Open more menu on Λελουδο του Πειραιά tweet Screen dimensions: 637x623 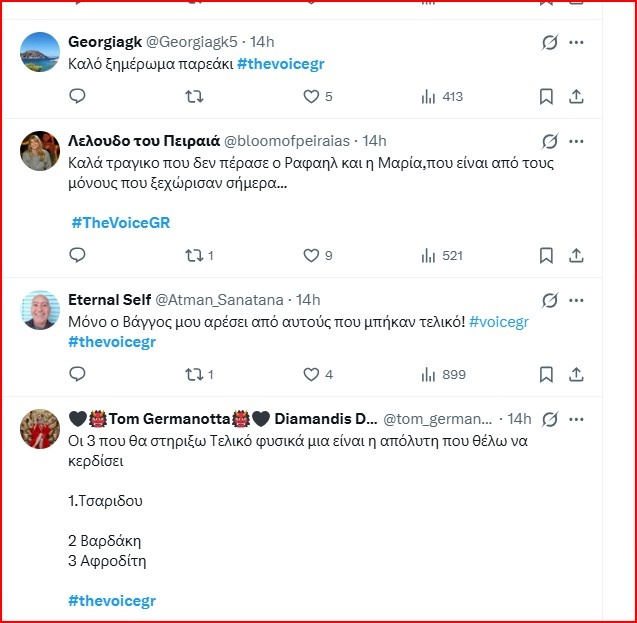[x=577, y=141]
